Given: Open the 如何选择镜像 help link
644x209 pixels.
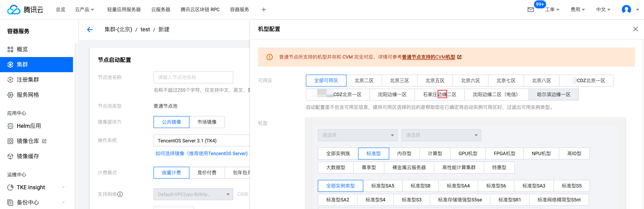Looking at the screenshot, I should [202, 154].
